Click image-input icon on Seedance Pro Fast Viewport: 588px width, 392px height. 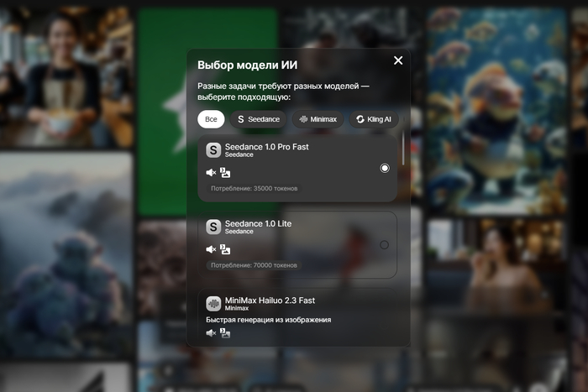coord(225,173)
